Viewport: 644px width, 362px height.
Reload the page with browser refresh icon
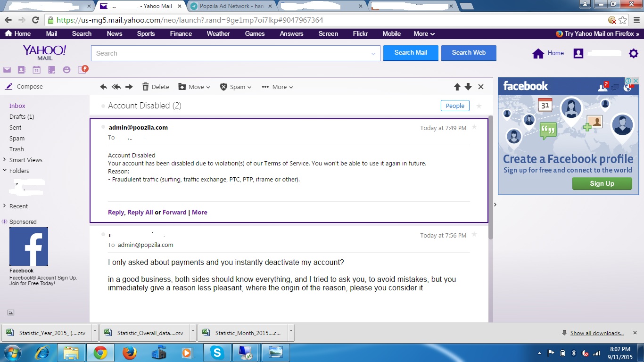pyautogui.click(x=35, y=20)
